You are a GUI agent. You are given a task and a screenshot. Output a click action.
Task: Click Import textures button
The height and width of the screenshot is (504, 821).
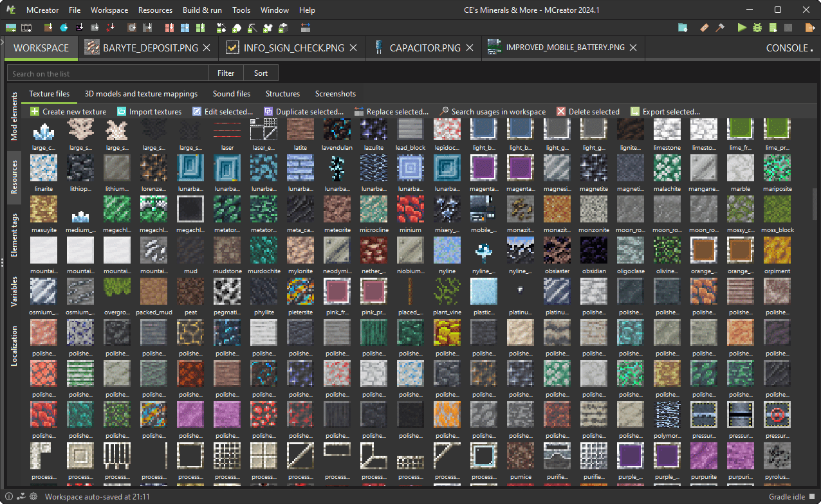(x=149, y=111)
